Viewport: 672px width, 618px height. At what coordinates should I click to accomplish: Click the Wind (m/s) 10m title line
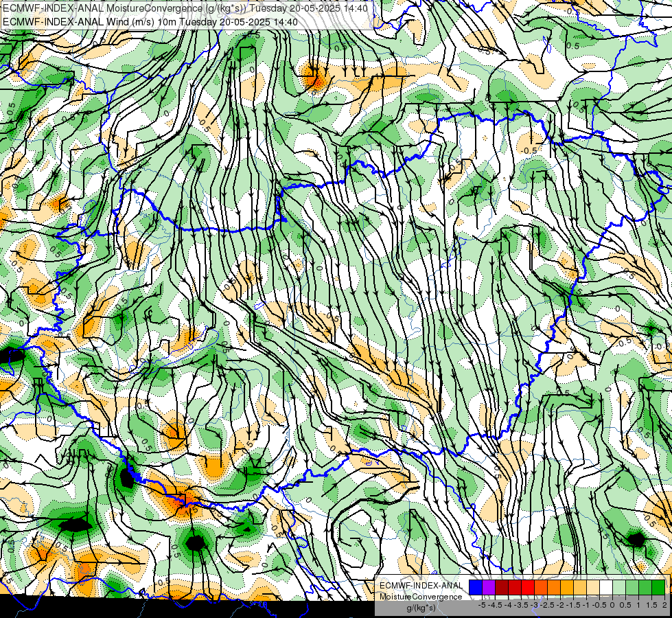(x=150, y=21)
